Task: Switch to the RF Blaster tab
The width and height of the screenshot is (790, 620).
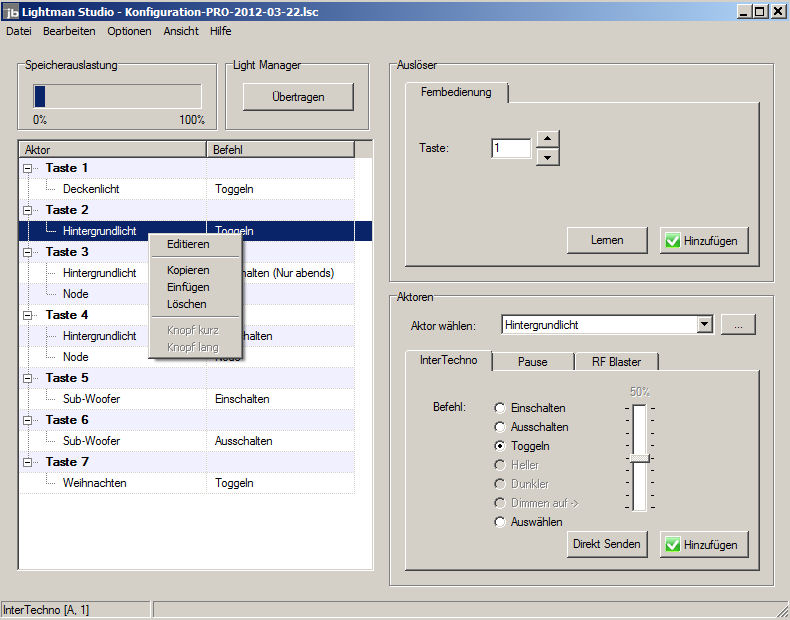Action: [616, 361]
